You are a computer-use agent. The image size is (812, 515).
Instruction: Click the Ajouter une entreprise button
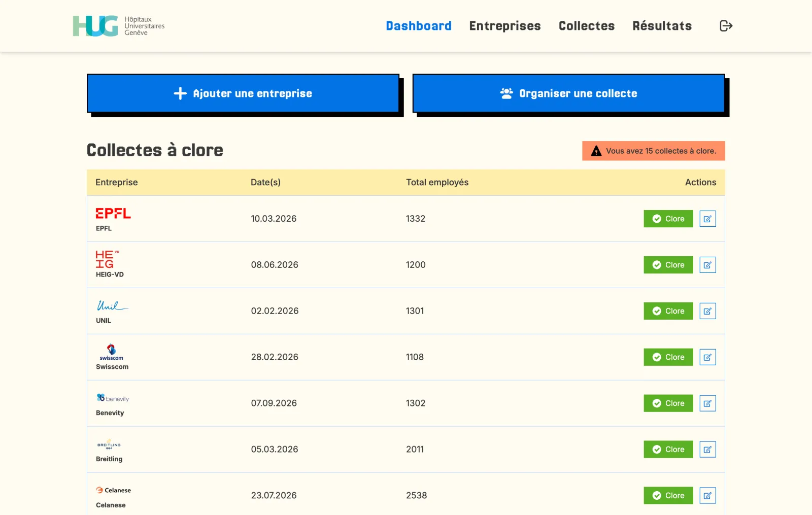[243, 93]
